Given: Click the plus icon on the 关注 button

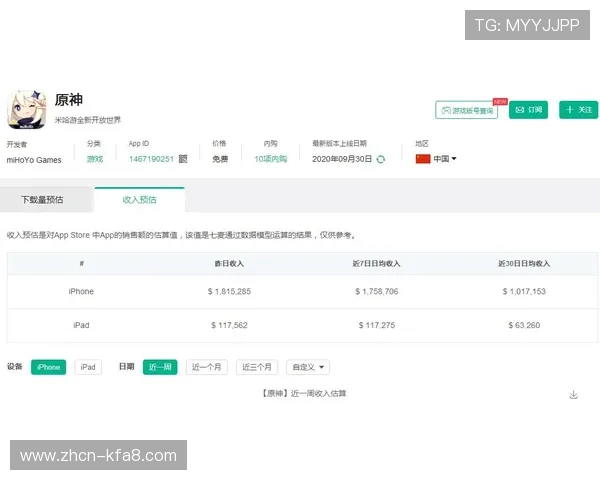Looking at the screenshot, I should point(570,110).
